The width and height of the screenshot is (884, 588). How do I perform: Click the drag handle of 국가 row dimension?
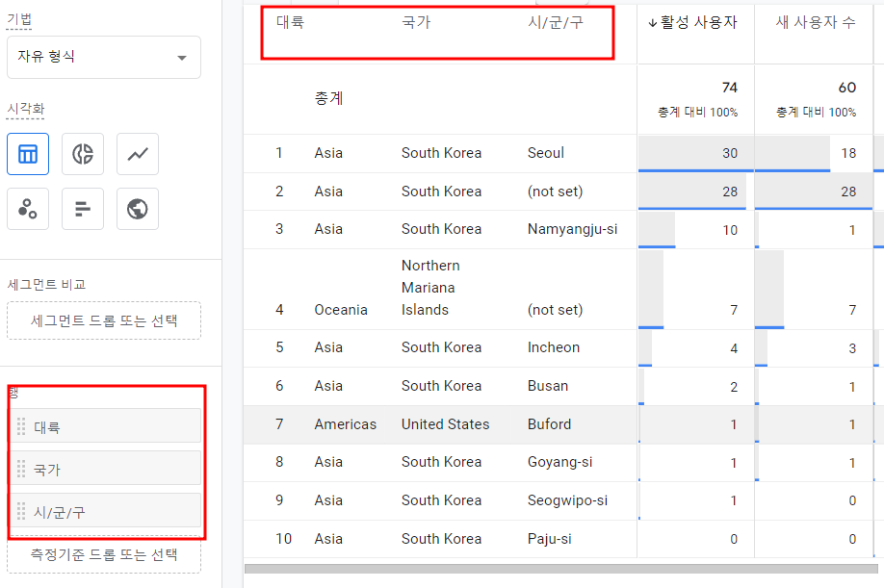coord(21,469)
